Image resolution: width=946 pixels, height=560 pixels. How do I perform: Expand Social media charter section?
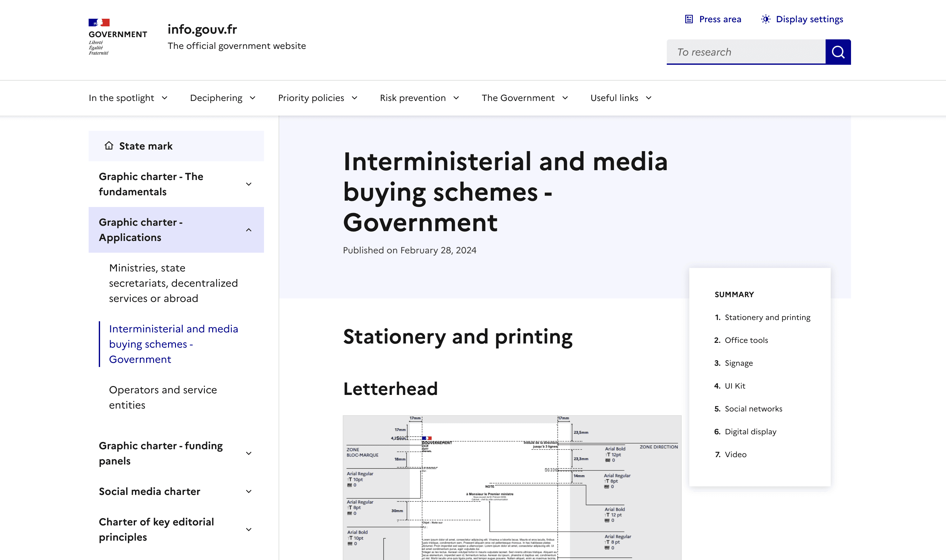pyautogui.click(x=248, y=491)
